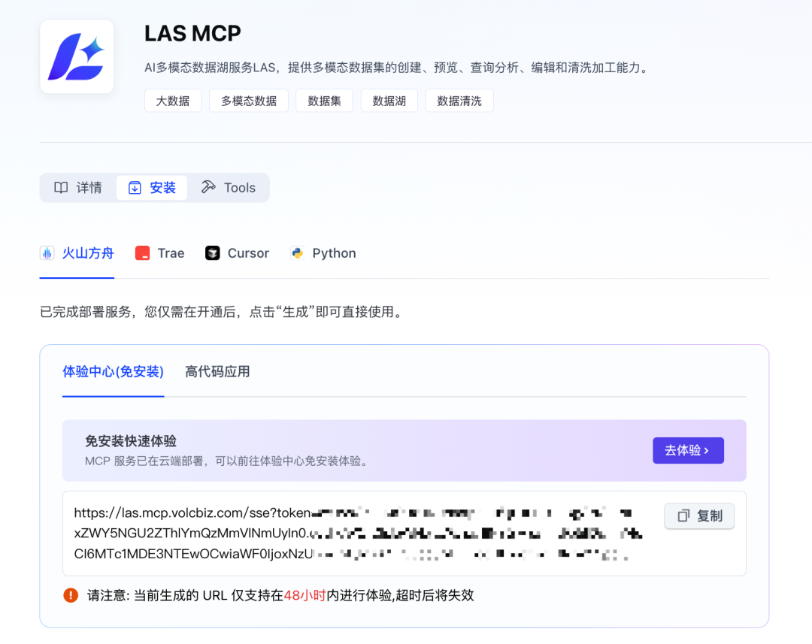This screenshot has height=644, width=812.
Task: Open the Tools tab
Action: [x=229, y=187]
